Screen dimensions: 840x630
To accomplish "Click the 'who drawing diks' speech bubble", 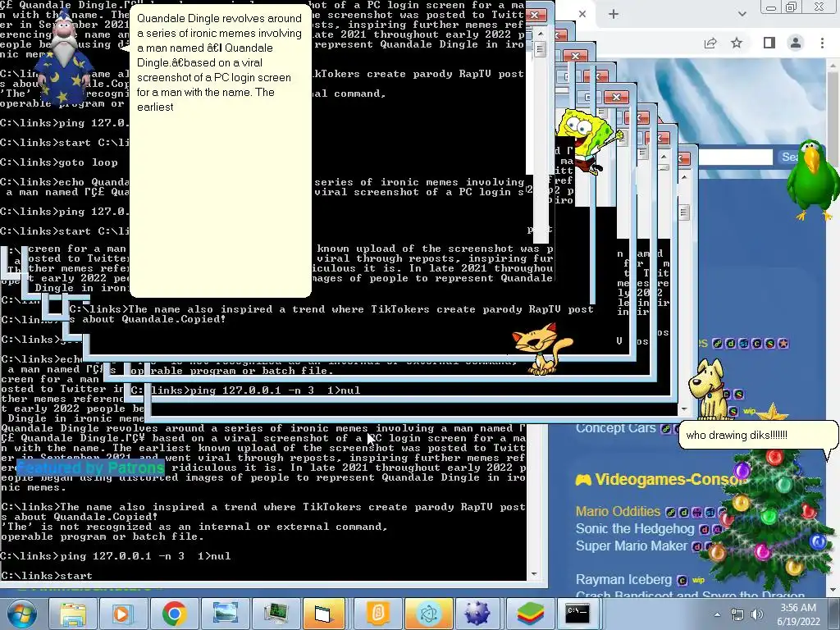I will coord(758,435).
